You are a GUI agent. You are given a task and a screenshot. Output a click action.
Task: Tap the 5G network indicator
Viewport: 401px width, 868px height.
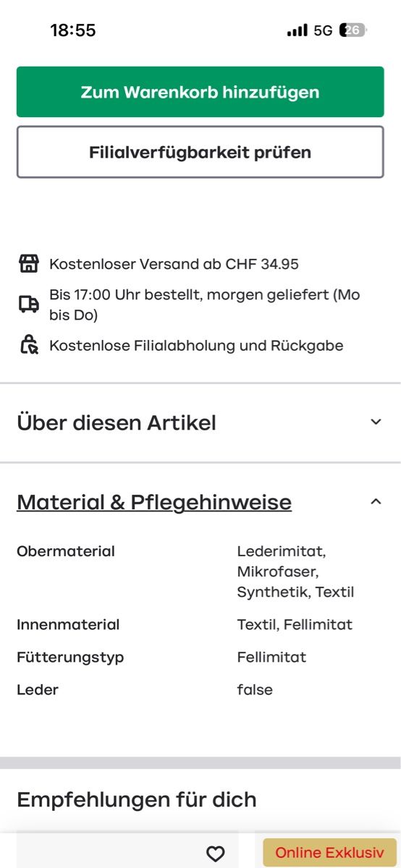coord(323,30)
